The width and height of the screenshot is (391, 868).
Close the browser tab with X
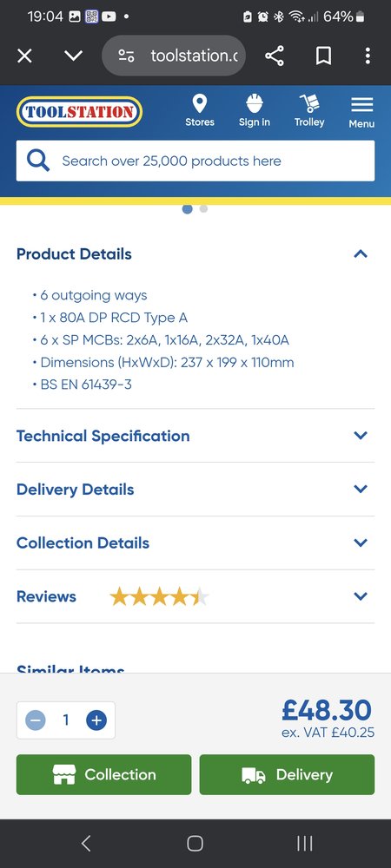pyautogui.click(x=24, y=56)
